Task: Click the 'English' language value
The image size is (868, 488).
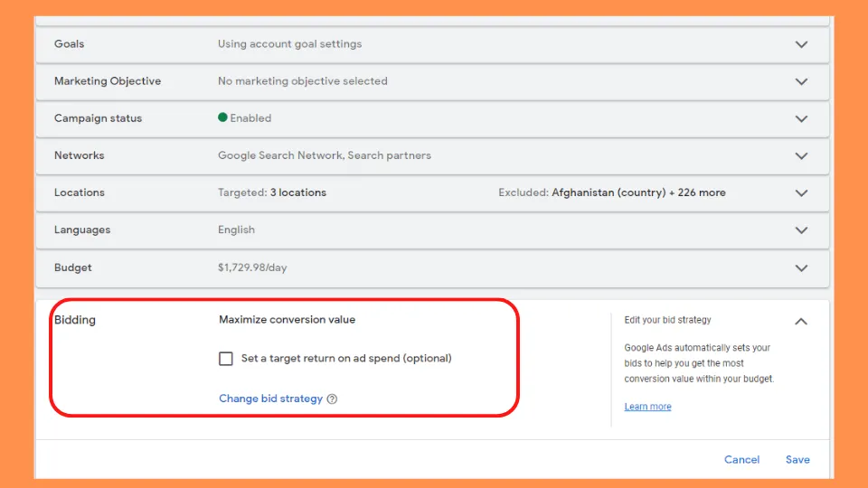Action: (236, 230)
